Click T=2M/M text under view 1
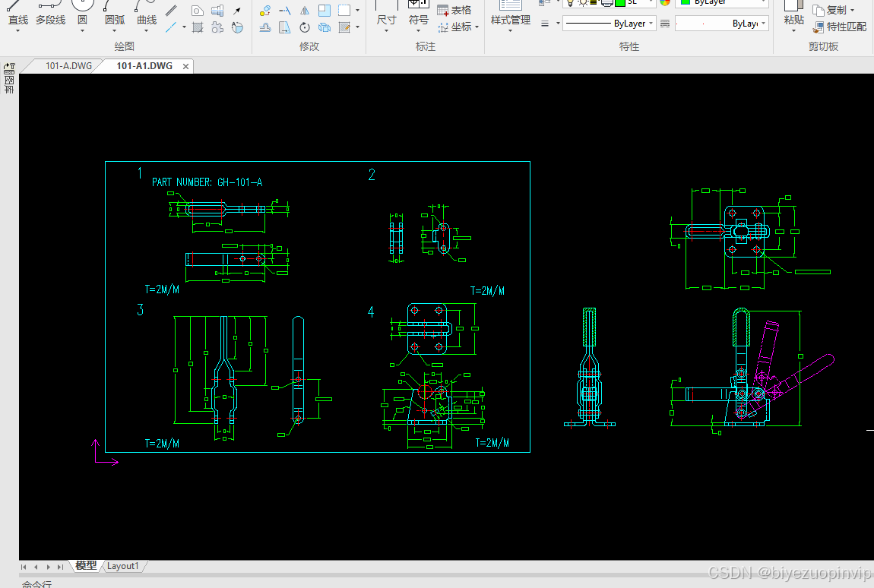This screenshot has height=588, width=874. (162, 289)
